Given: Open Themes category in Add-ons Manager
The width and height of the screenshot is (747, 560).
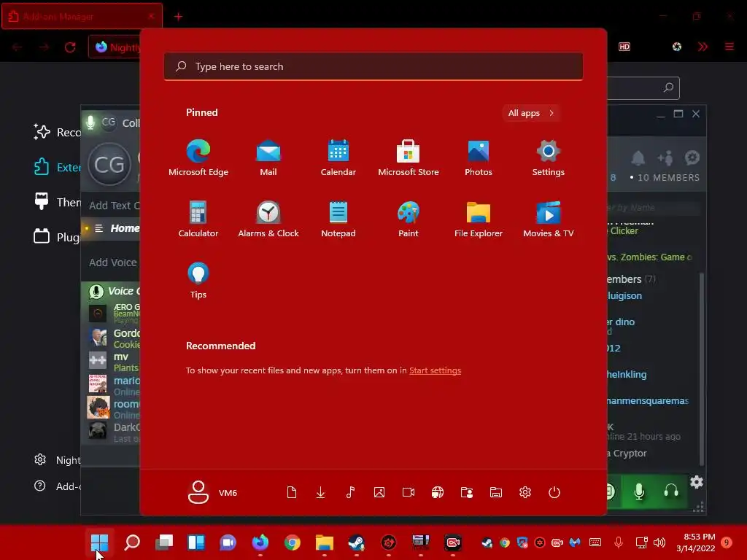Looking at the screenshot, I should pos(57,202).
